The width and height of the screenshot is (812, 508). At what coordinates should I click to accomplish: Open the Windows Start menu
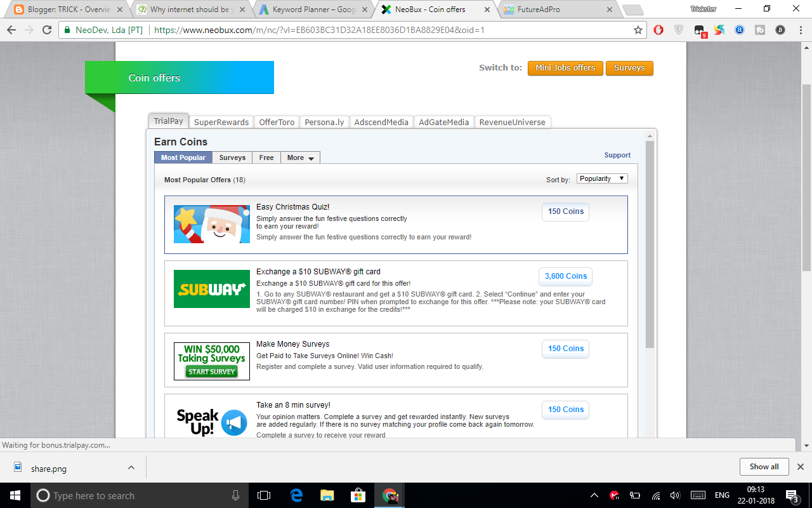(x=15, y=495)
